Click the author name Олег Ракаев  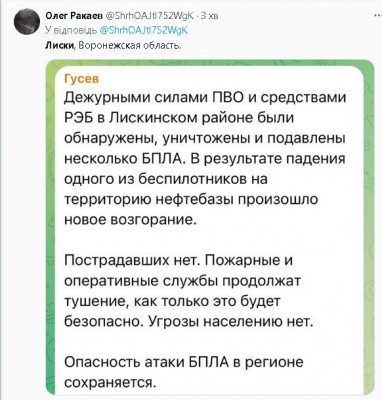coord(74,15)
